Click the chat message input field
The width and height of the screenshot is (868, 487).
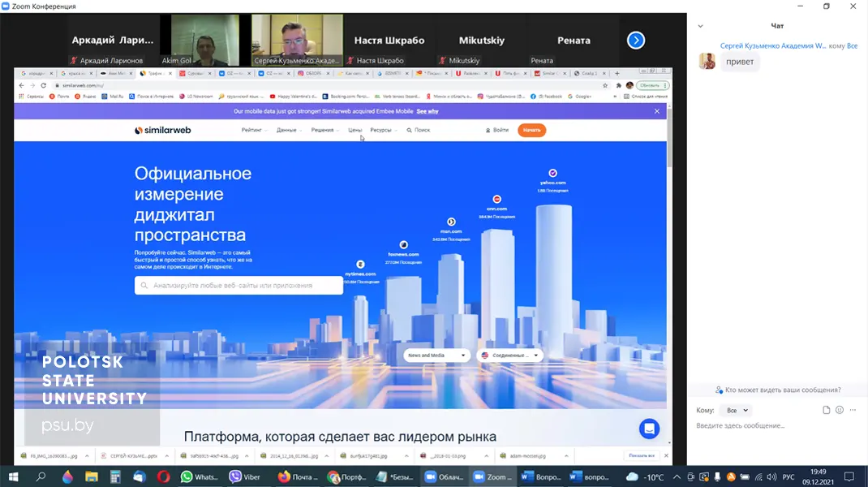pos(775,425)
